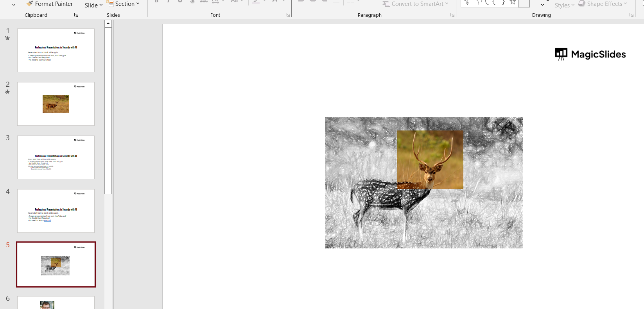Open the Font dialog launcher
This screenshot has width=644, height=309.
click(288, 15)
